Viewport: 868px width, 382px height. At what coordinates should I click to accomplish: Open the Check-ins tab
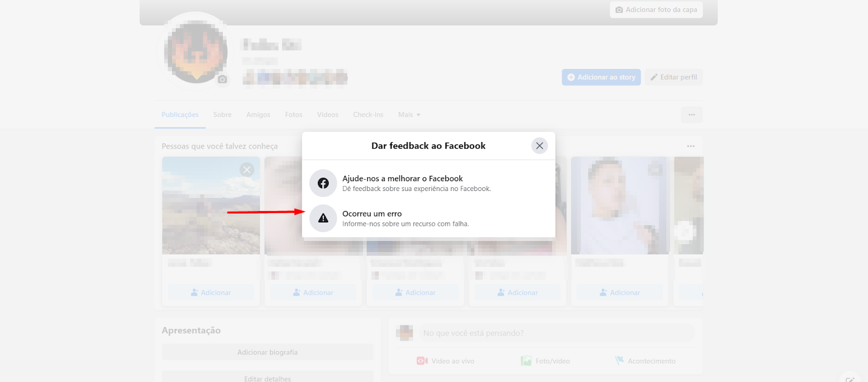point(368,114)
